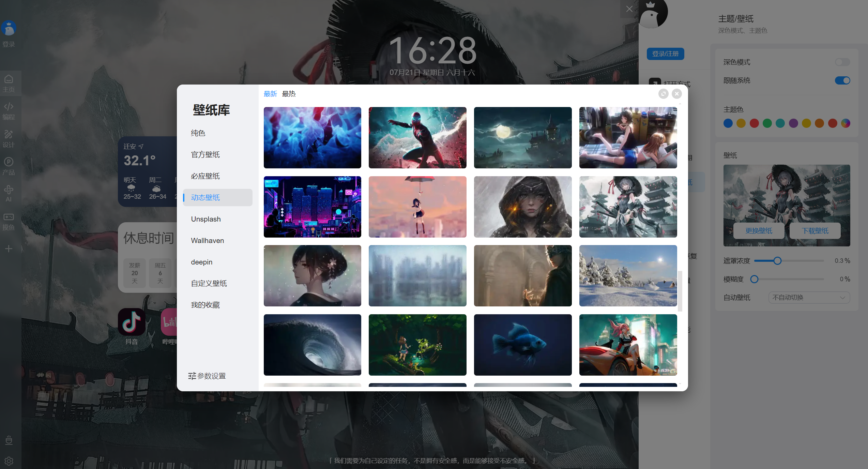Expand the 自动壁纸 dropdown
Image resolution: width=868 pixels, height=469 pixels.
[809, 298]
